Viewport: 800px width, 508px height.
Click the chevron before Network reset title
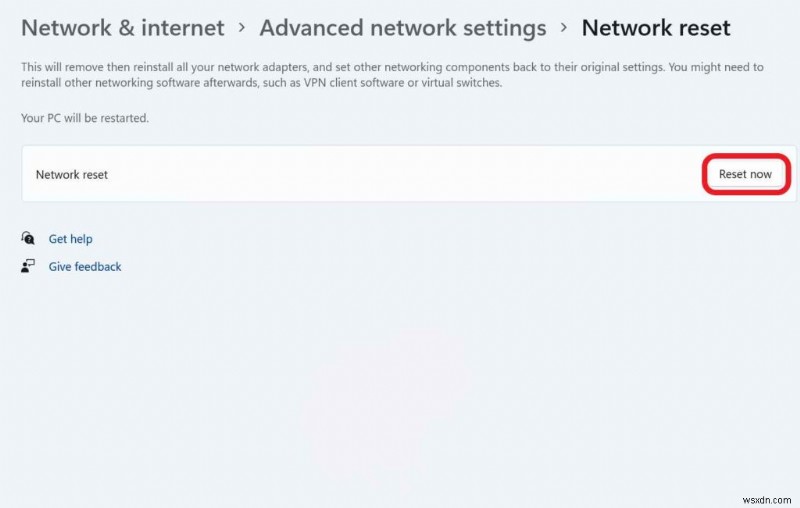[x=564, y=29]
